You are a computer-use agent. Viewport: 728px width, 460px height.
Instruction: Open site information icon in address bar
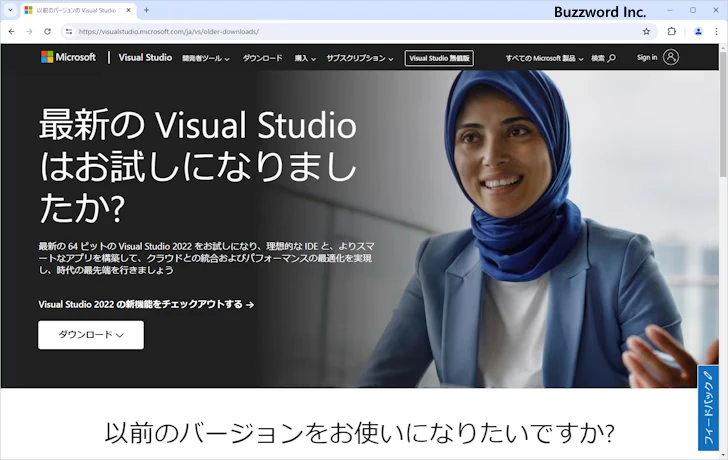point(69,32)
